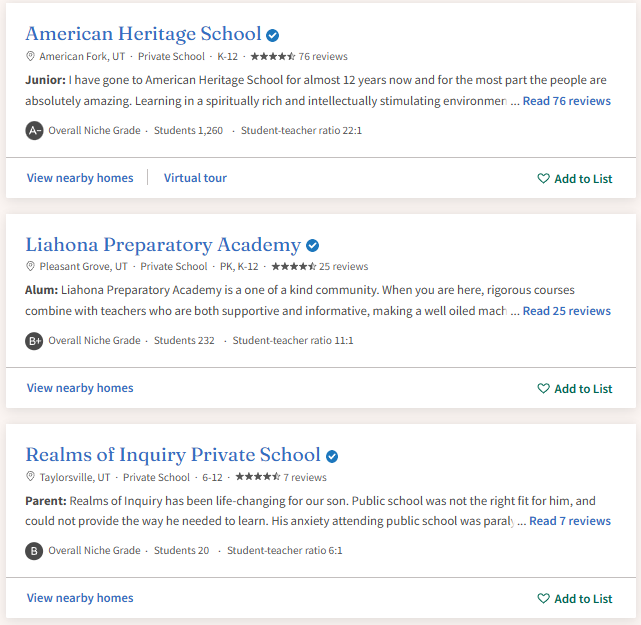The width and height of the screenshot is (641, 625).
Task: Click location pin icon for American Fork, UT
Action: tap(30, 56)
